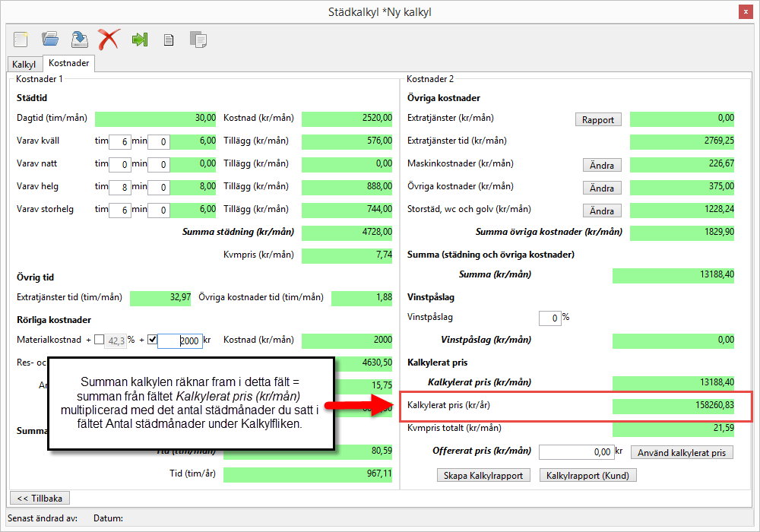The image size is (760, 532).
Task: Click Ändra for Storstäd, wc och golv
Action: [602, 211]
